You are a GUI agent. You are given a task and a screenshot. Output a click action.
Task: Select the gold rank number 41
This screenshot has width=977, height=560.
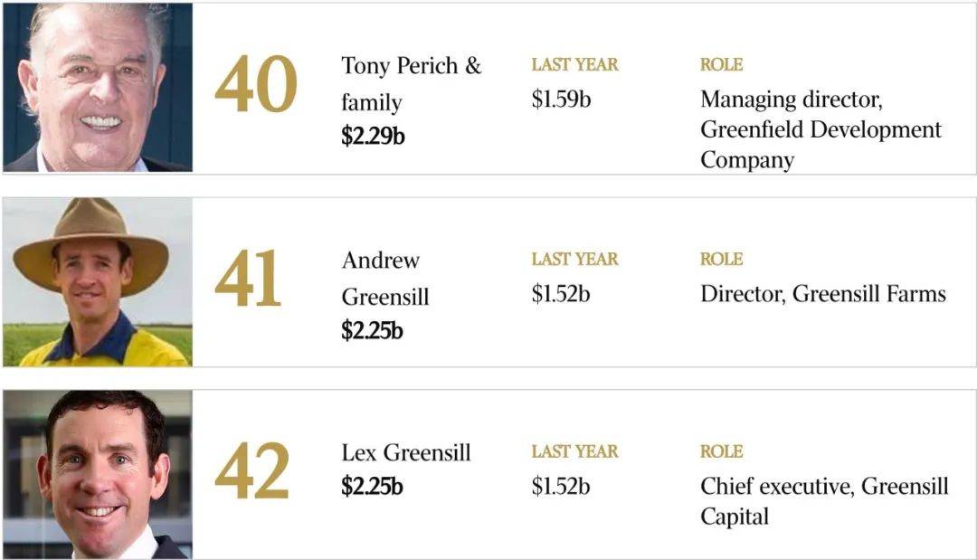click(x=248, y=279)
